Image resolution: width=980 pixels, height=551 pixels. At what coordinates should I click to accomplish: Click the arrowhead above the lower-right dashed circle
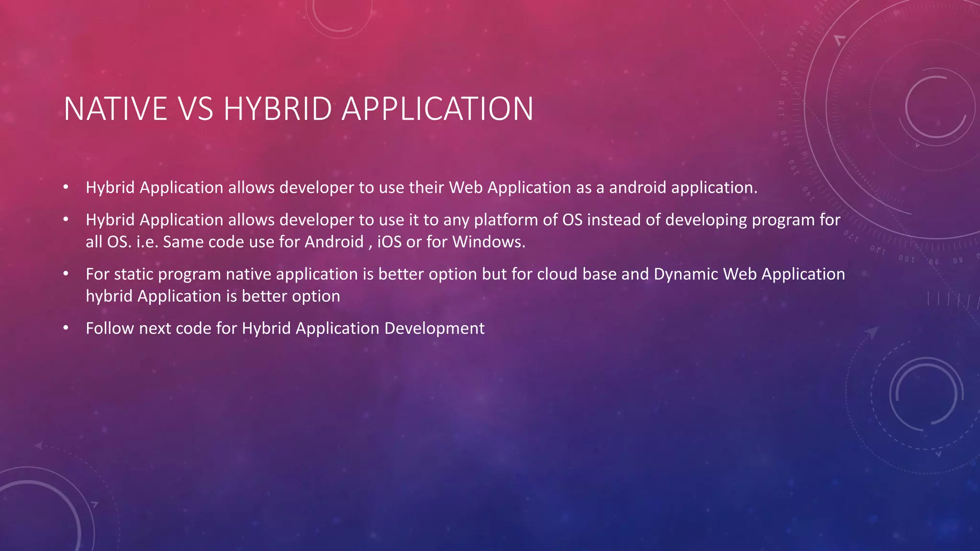872,331
